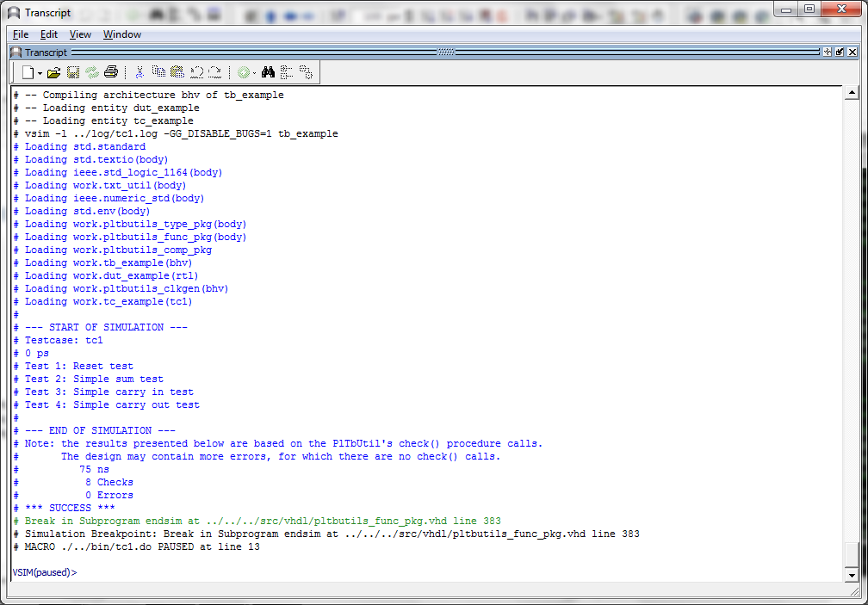868x605 pixels.
Task: Open the File menu
Action: tap(21, 34)
